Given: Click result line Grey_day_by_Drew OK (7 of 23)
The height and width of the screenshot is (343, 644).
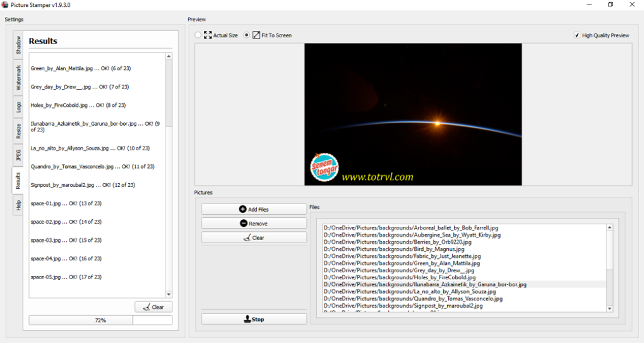Looking at the screenshot, I should pyautogui.click(x=80, y=87).
